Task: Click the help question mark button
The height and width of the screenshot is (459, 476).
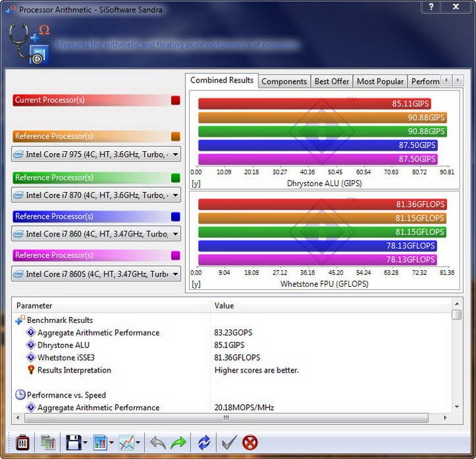Action: [x=431, y=7]
